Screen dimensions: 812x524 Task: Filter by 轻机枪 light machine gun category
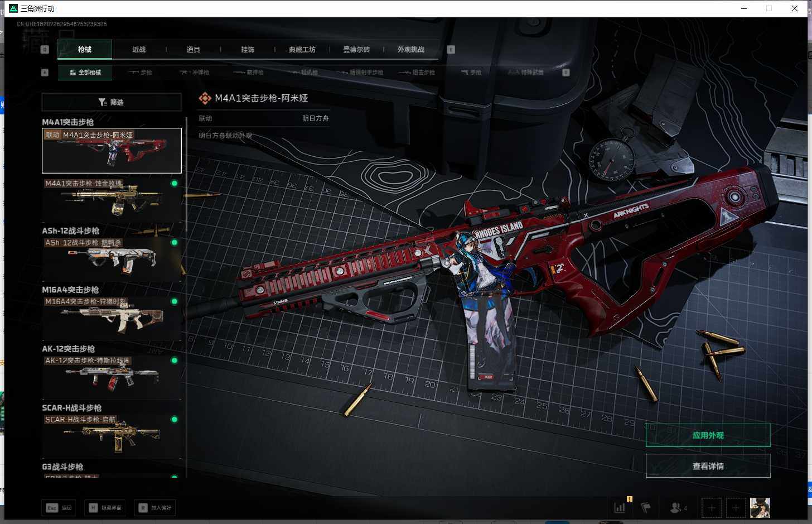point(306,73)
